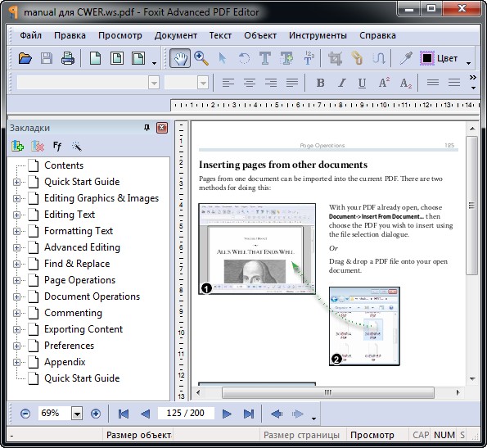Image resolution: width=487 pixels, height=448 pixels.
Task: Open the Просмотр menu
Action: click(119, 35)
